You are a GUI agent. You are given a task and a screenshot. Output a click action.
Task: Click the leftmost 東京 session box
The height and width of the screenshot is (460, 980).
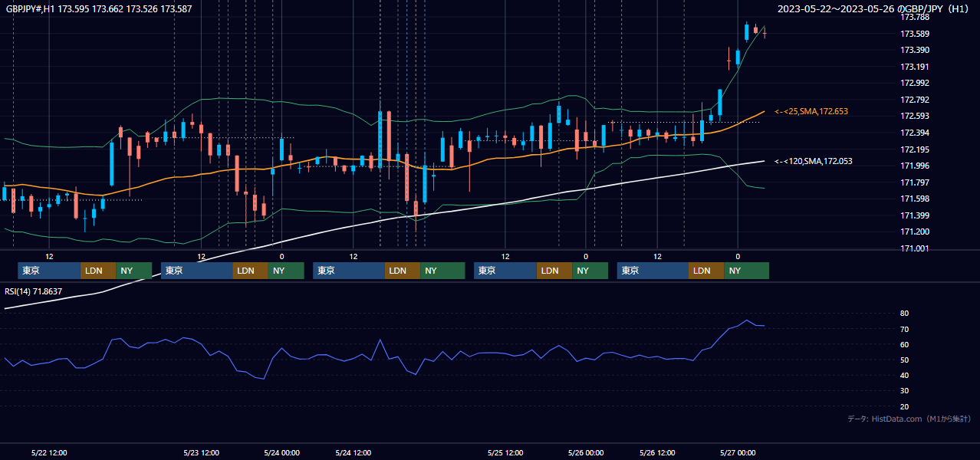pos(49,271)
